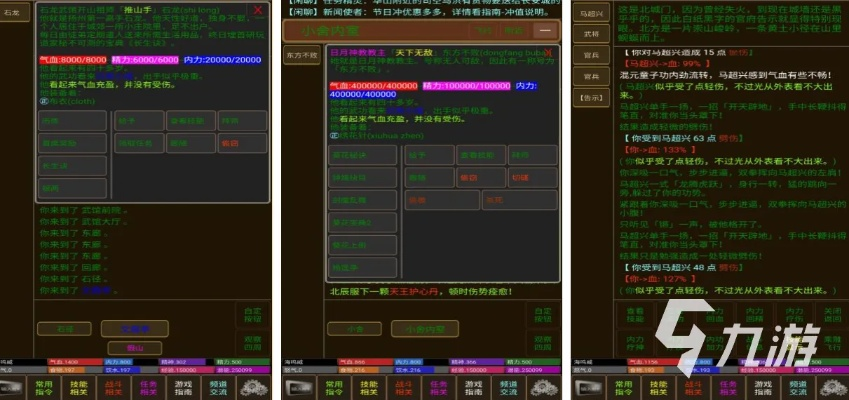
Task: Open the gear settings icon in the left screenshot
Action: [255, 388]
